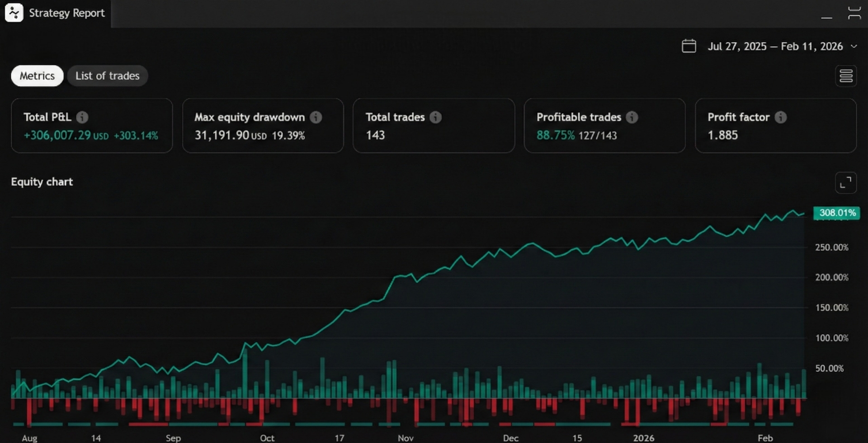Open the List of trades tab
The image size is (868, 443).
click(x=107, y=76)
